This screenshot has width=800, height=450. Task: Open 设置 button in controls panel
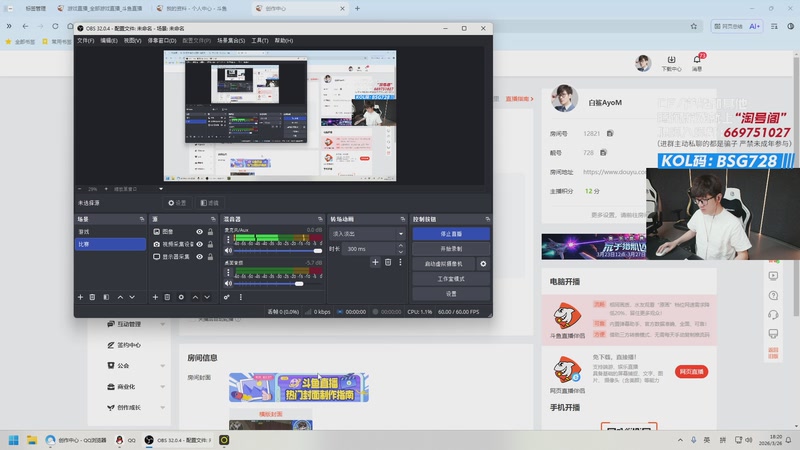[451, 294]
